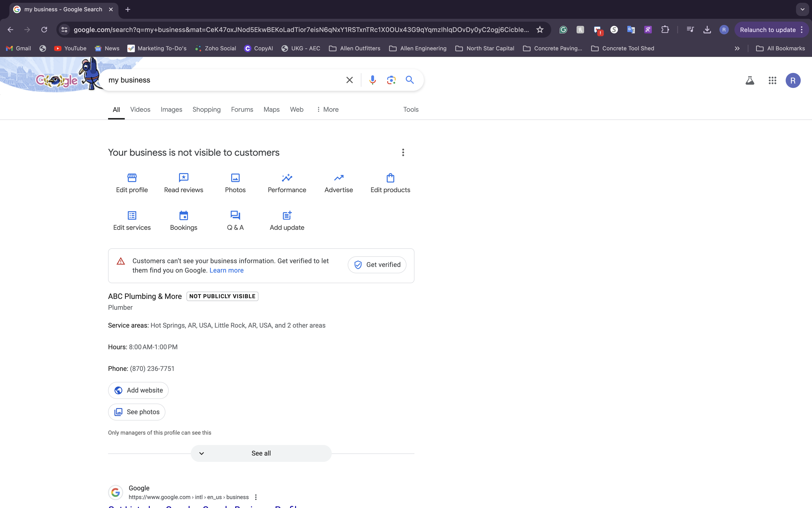812x508 pixels.
Task: Open business panel three-dot menu
Action: (403, 153)
